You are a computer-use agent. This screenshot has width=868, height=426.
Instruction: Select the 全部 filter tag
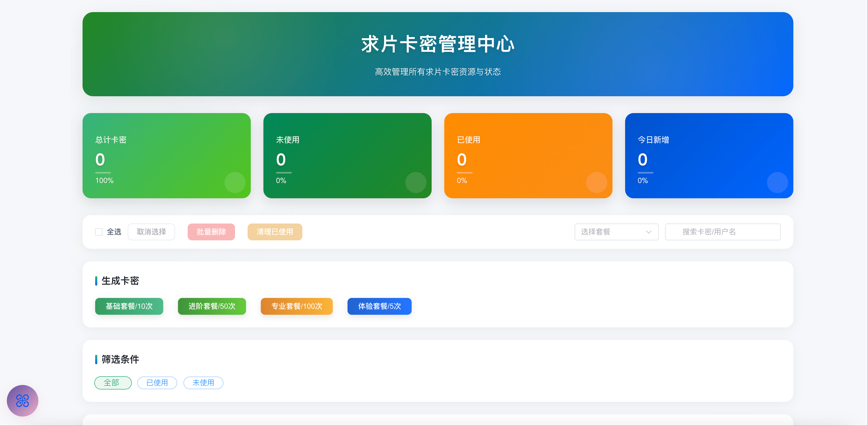(113, 383)
